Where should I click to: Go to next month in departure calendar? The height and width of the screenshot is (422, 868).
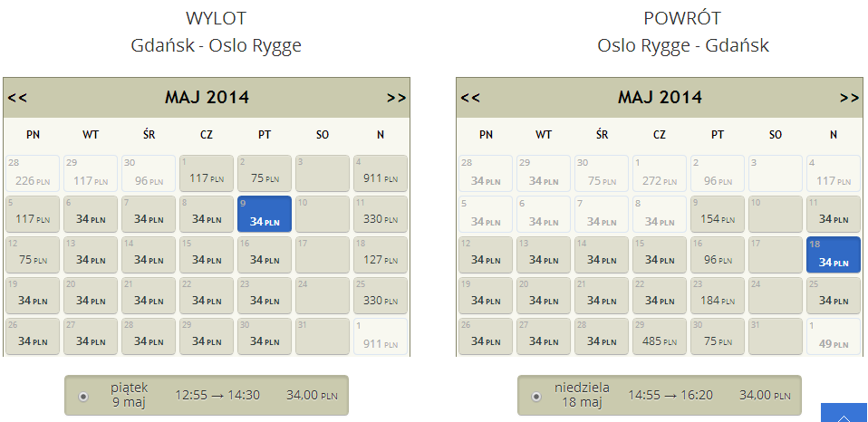coord(396,98)
